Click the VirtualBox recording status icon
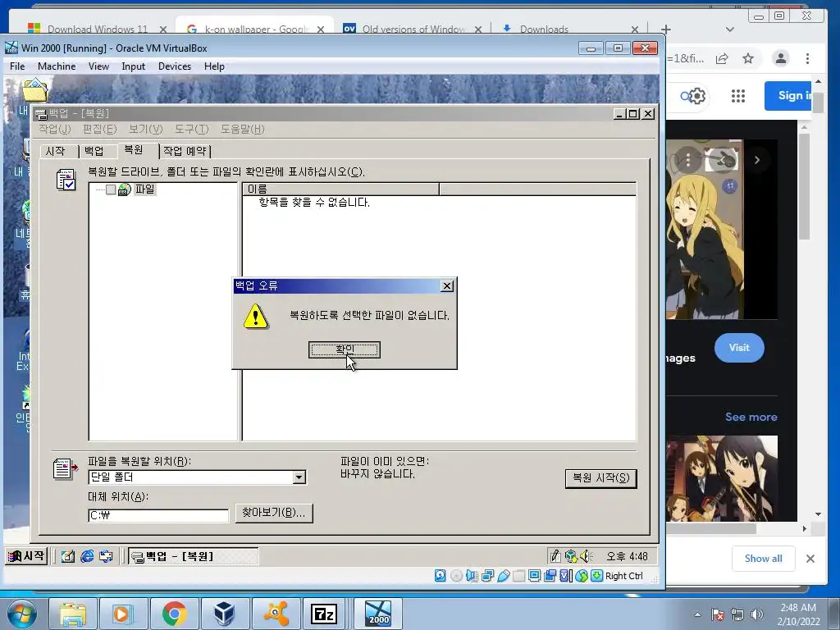This screenshot has width=840, height=630. point(550,576)
